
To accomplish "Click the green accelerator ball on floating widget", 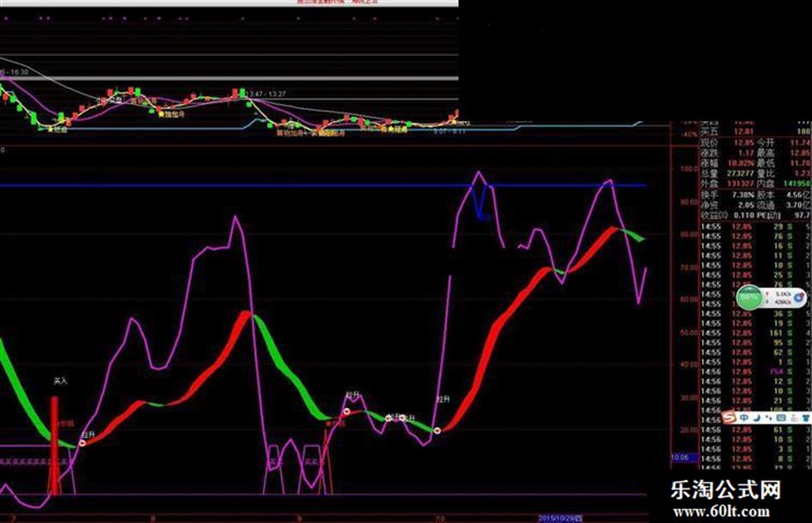I will point(748,297).
